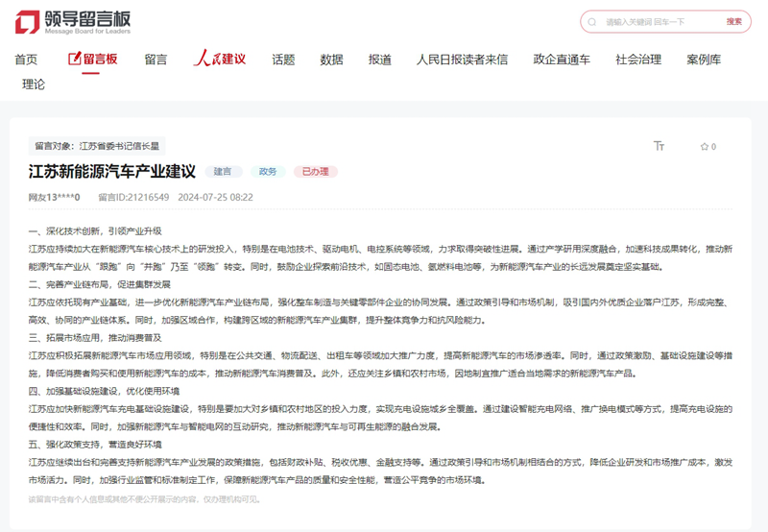Click the 留言对象 江苏省委书记信长星 label
Image resolution: width=768 pixels, height=532 pixels.
[97, 146]
